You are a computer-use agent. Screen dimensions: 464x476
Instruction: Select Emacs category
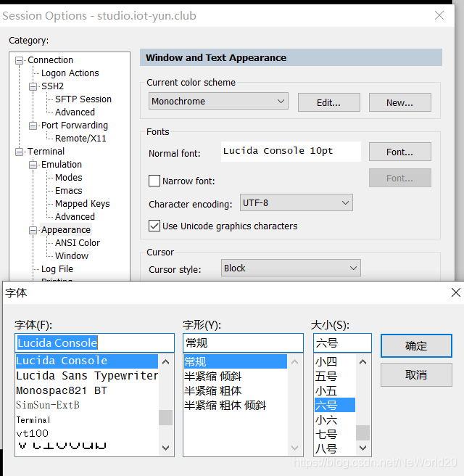69,191
